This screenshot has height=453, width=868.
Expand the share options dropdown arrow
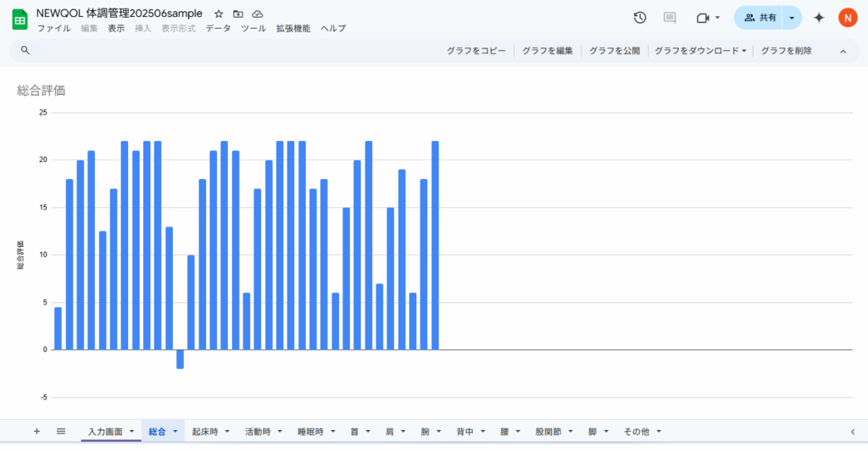pyautogui.click(x=792, y=18)
